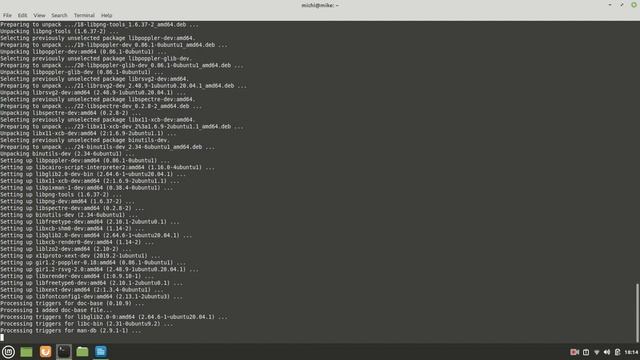Screen dimensions: 640x360
Task: Click line 'Processing 1 added doc-base file...'
Action: tap(56, 310)
